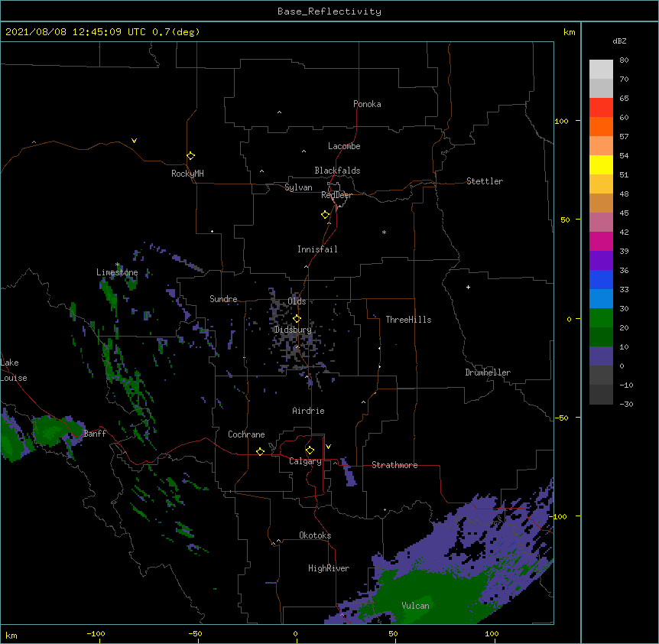Click the Sylvan label
Image resolution: width=659 pixels, height=644 pixels.
pyautogui.click(x=298, y=187)
